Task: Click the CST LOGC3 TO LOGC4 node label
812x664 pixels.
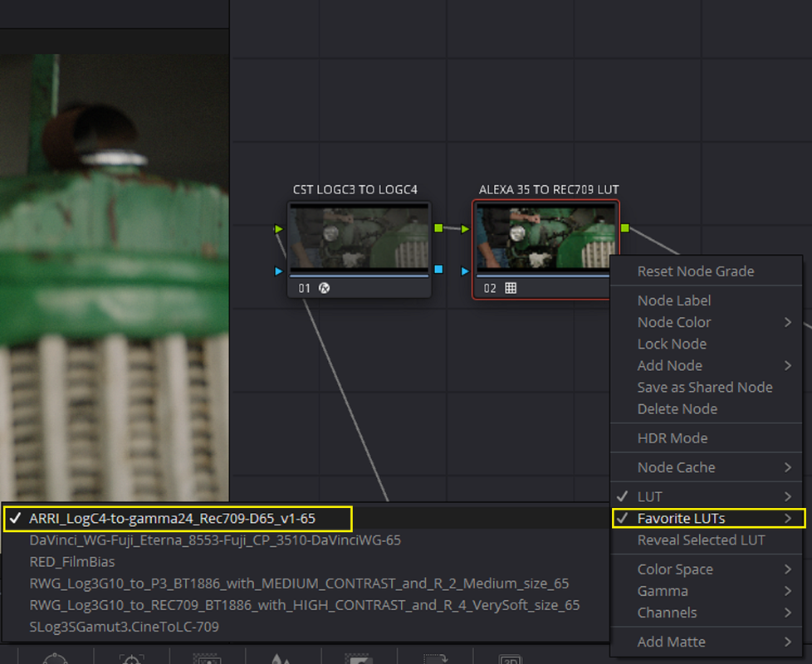Action: [355, 190]
